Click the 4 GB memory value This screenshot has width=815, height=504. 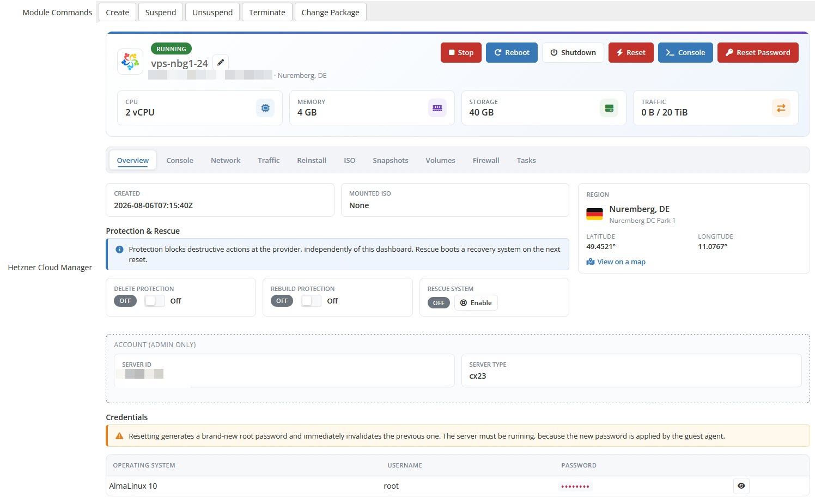click(x=307, y=112)
